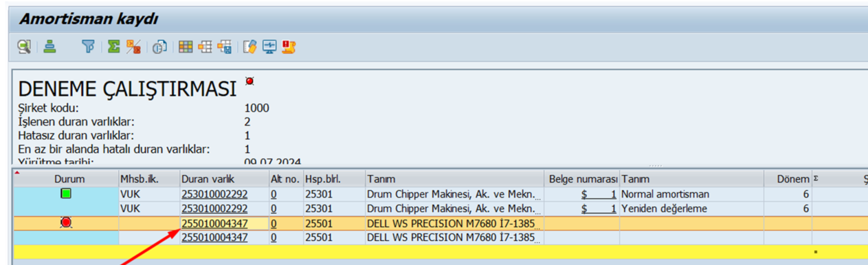The image size is (868, 265).
Task: Click DELL WS PRECISION description in last row
Action: [x=454, y=238]
